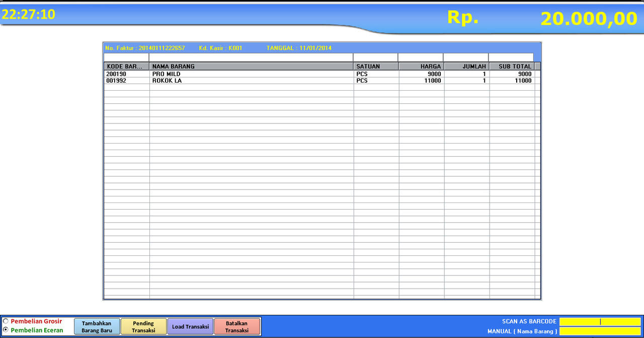
Task: Click the Batalkan Transaksi button
Action: point(237,327)
